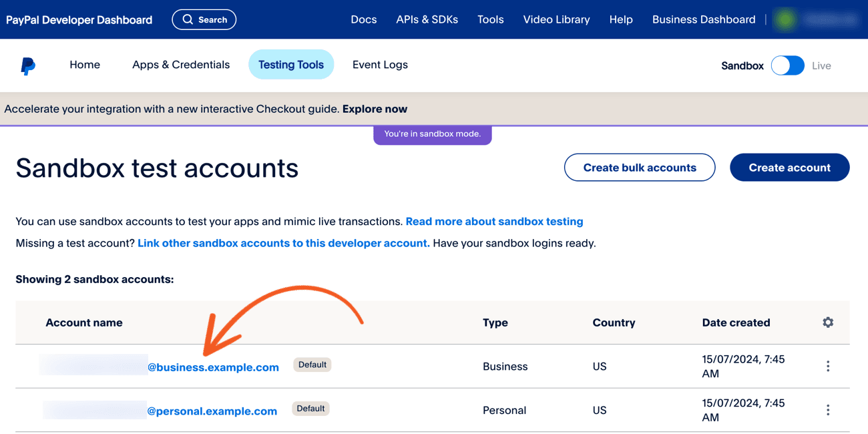Switch to the Home tab
868x434 pixels.
click(x=85, y=65)
